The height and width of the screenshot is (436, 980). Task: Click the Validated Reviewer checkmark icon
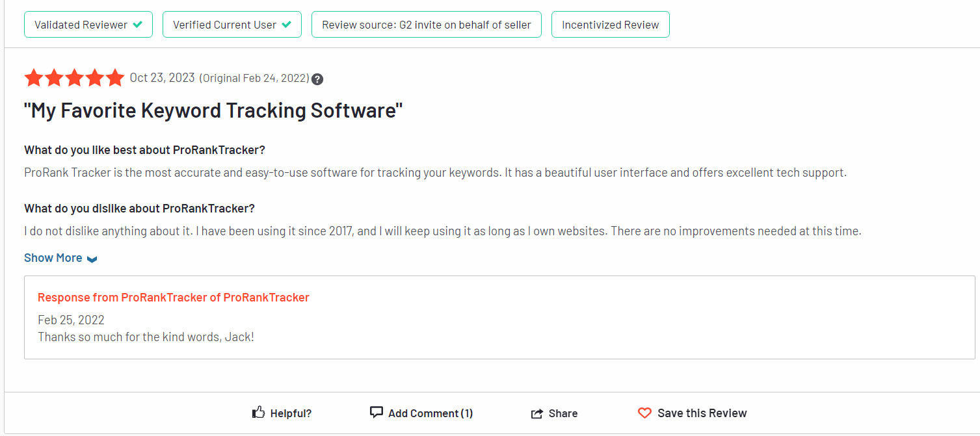[x=137, y=25]
